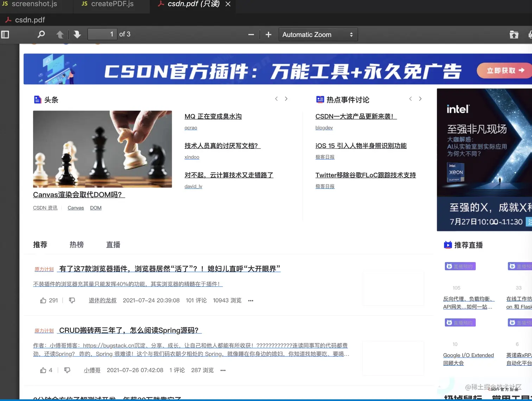The height and width of the screenshot is (401, 532).
Task: Open 对不起，云计算技术又走错路了 article
Action: (229, 175)
